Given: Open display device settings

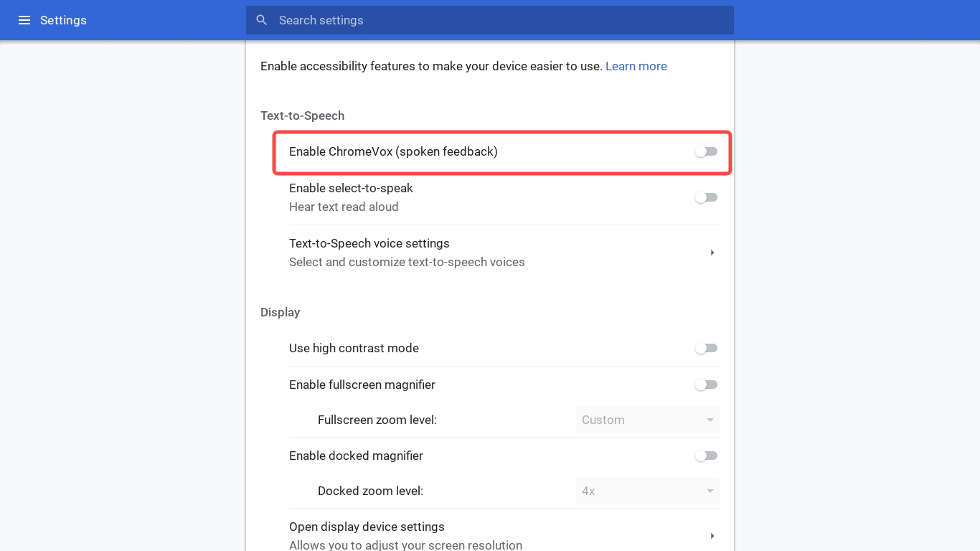Looking at the screenshot, I should point(367,527).
